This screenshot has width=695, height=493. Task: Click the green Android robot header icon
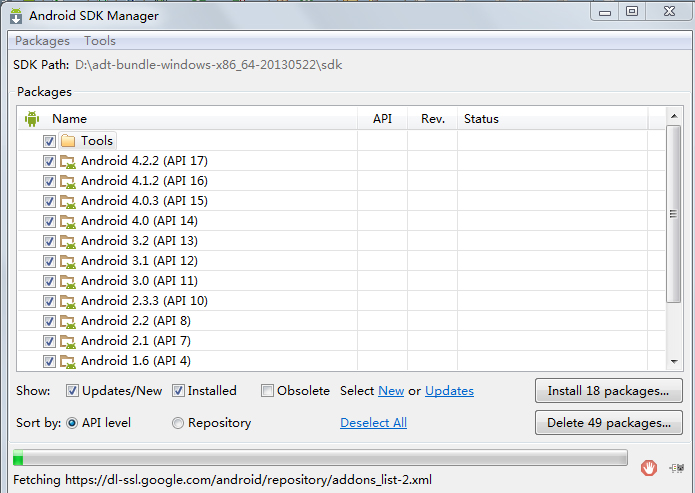[x=32, y=119]
